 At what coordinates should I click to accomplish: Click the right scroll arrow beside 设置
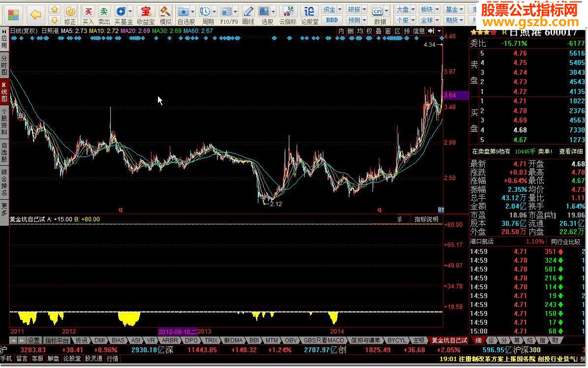tap(22, 340)
